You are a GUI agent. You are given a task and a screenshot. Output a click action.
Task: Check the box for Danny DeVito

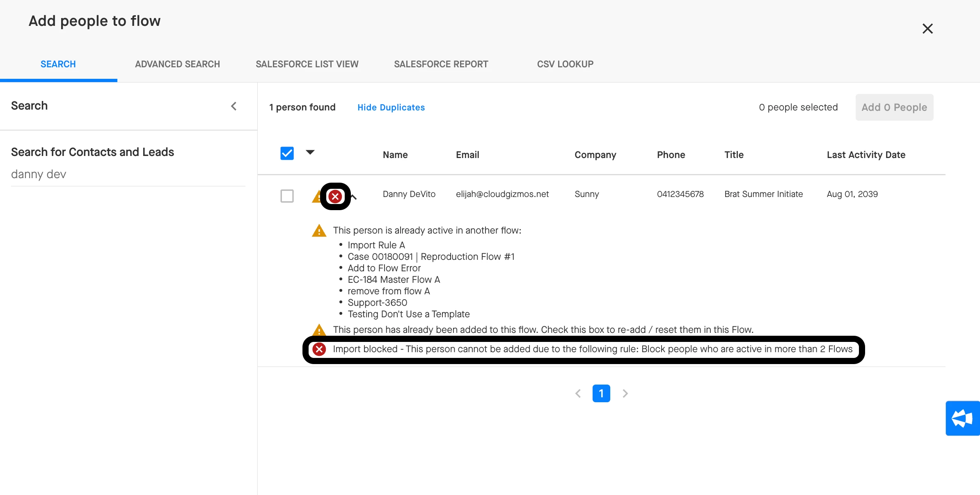pos(287,196)
